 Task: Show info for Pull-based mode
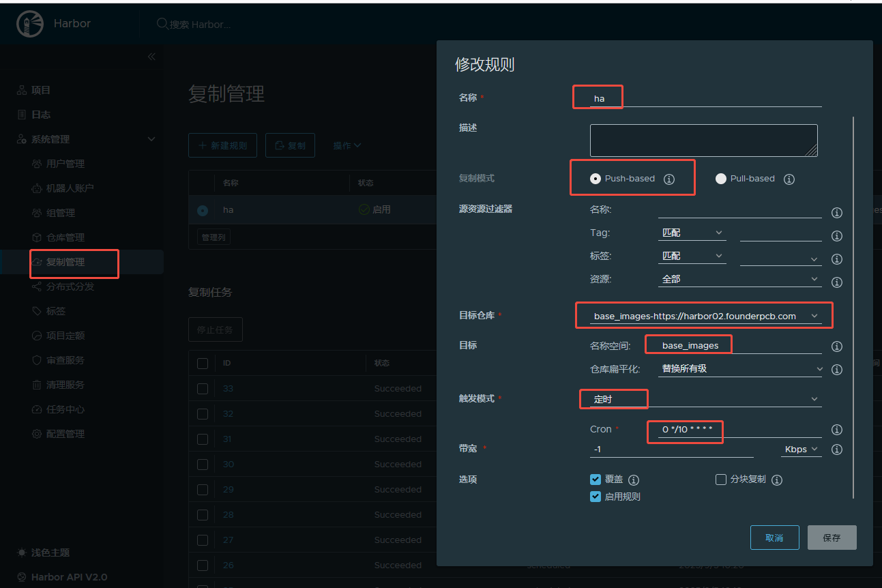click(789, 179)
